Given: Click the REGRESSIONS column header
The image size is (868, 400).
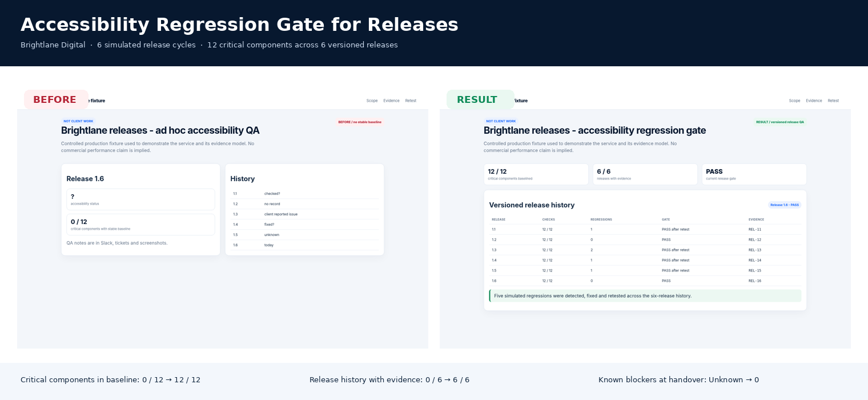Looking at the screenshot, I should point(601,219).
